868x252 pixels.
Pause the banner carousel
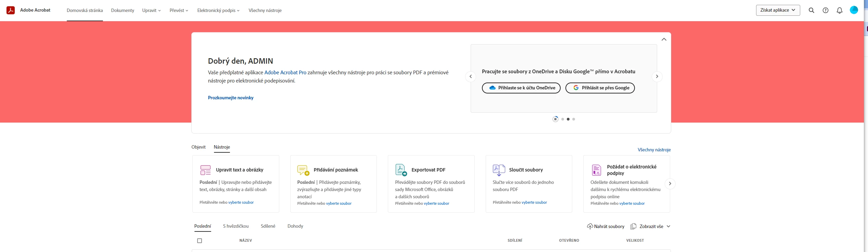(556, 119)
